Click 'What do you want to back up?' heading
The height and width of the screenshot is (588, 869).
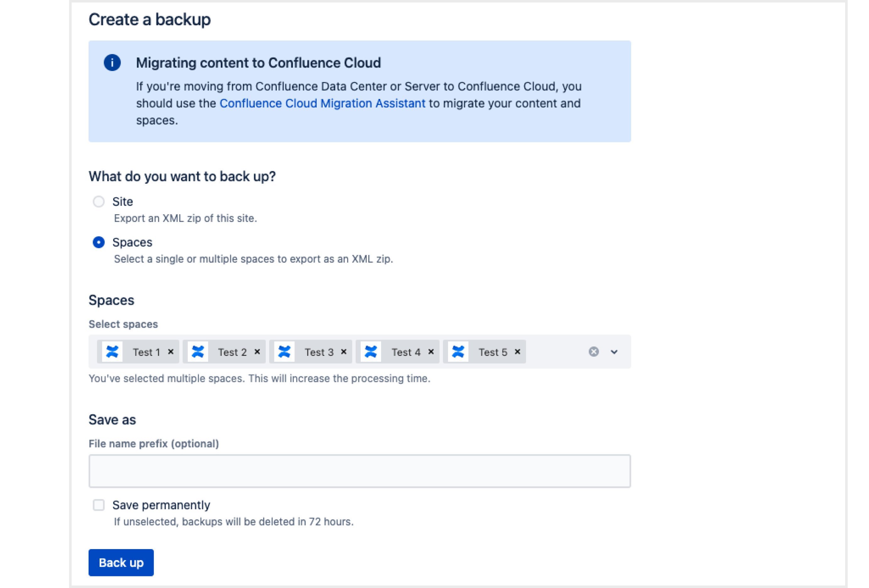(x=182, y=177)
